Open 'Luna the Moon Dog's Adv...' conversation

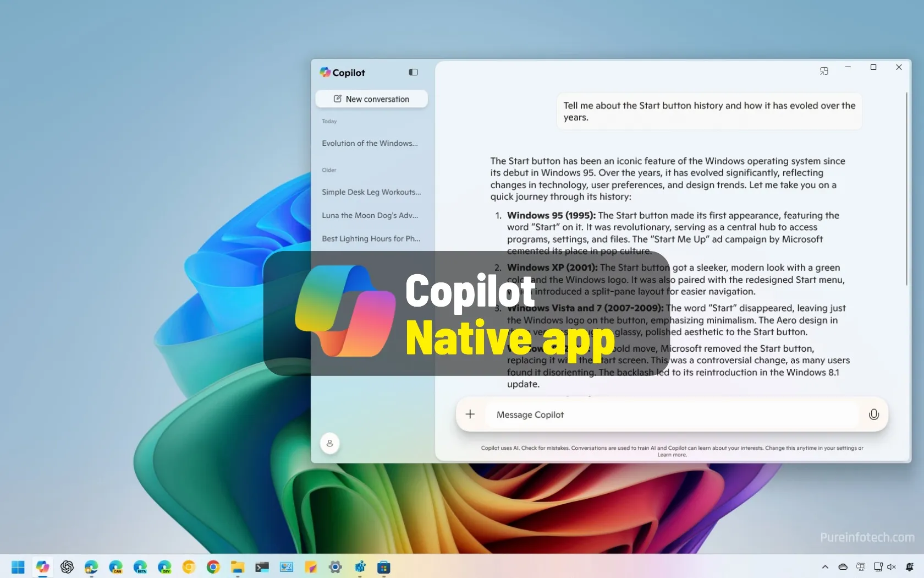pyautogui.click(x=370, y=215)
